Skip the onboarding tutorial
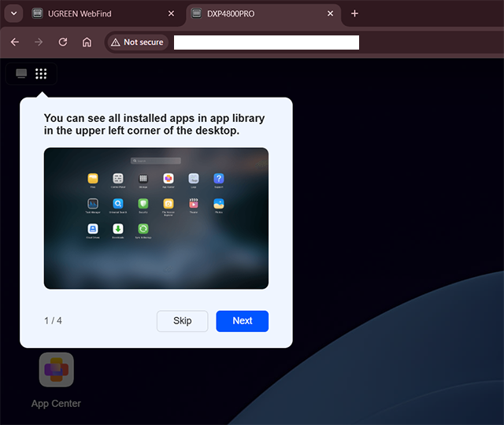Screen dimensions: 504x425 tap(183, 321)
